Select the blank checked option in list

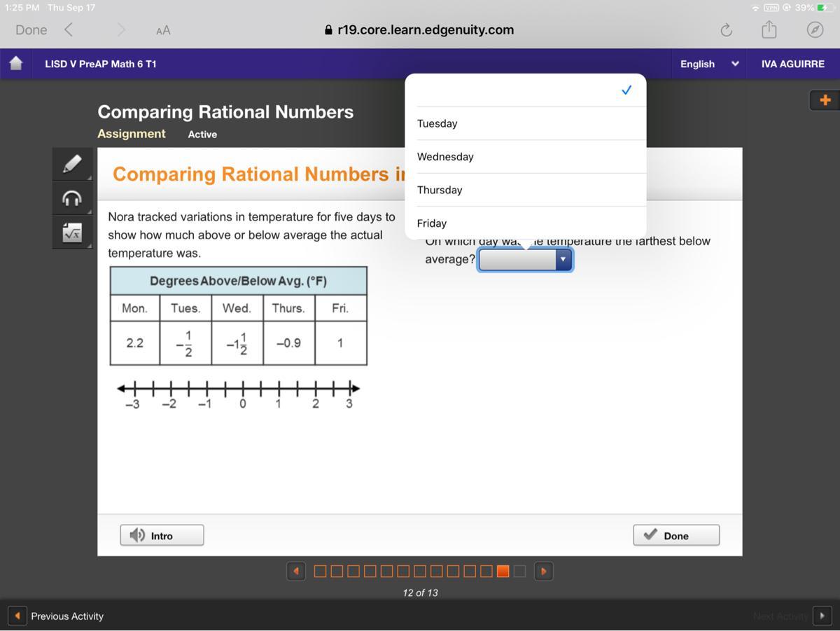coord(526,90)
